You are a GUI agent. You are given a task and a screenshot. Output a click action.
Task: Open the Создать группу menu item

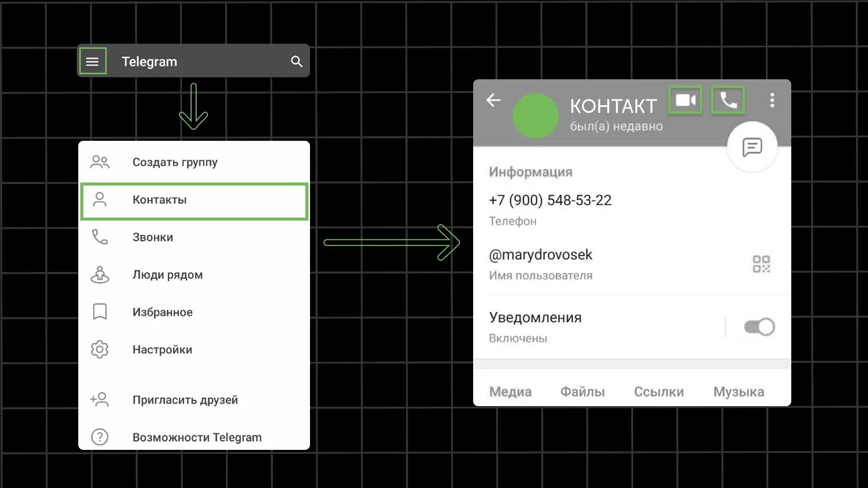(x=194, y=162)
